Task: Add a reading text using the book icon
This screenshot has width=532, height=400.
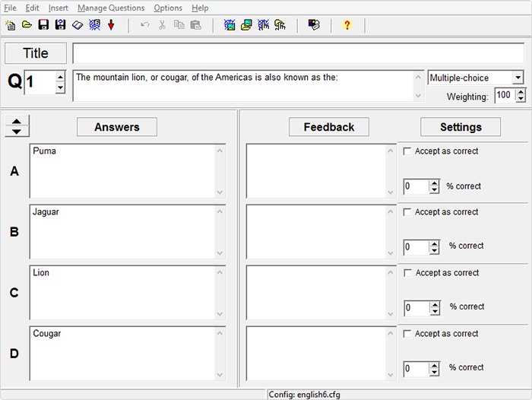Action: [x=78, y=25]
